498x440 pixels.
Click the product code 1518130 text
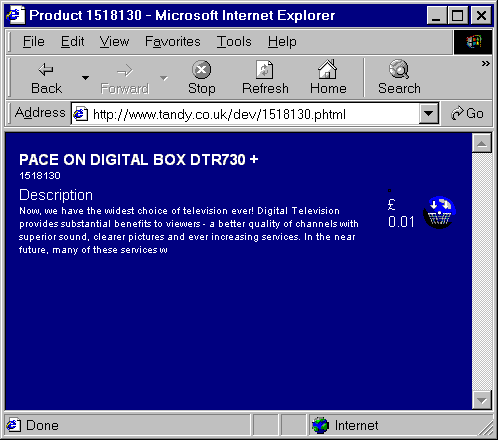(40, 176)
